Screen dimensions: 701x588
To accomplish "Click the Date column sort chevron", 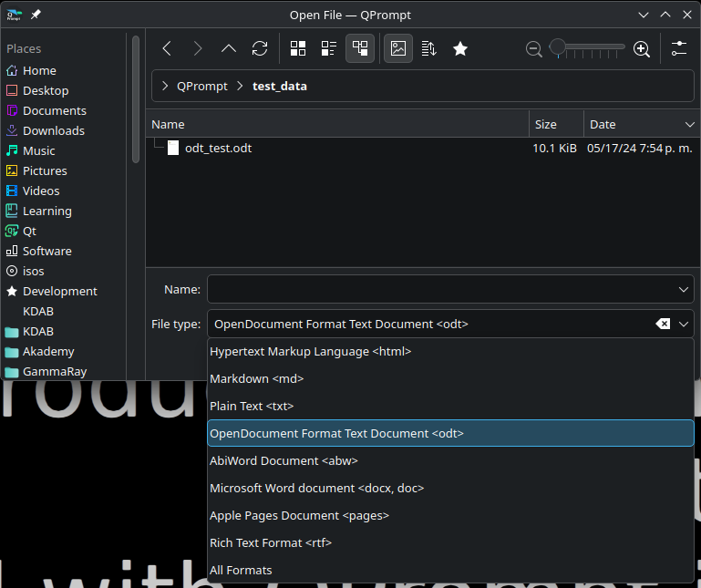I will [x=689, y=125].
